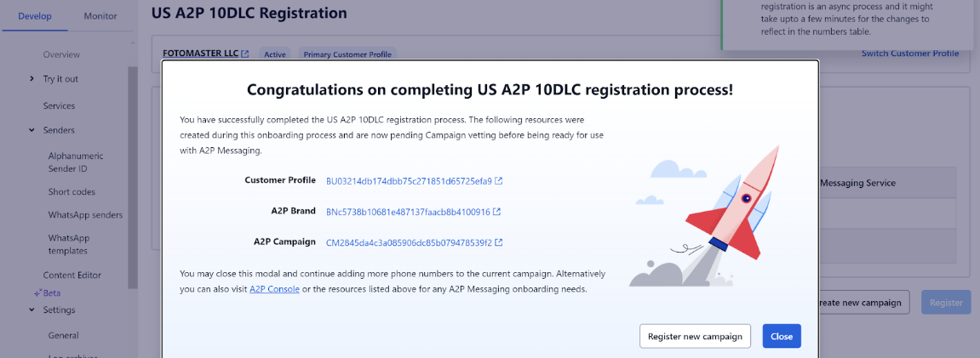The height and width of the screenshot is (358, 980).
Task: Click Register new campaign button
Action: coord(695,336)
